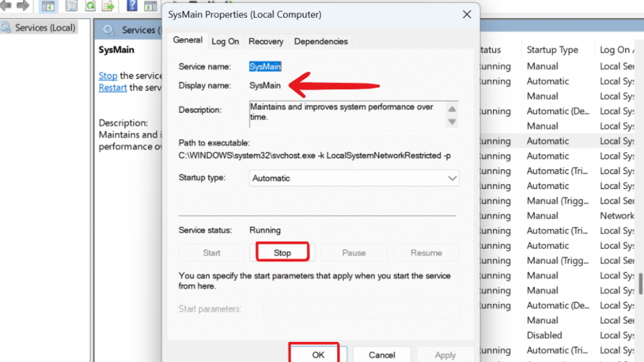Click the svchost.exe executable path text
Viewport: 644px width, 362px height.
[x=314, y=156]
